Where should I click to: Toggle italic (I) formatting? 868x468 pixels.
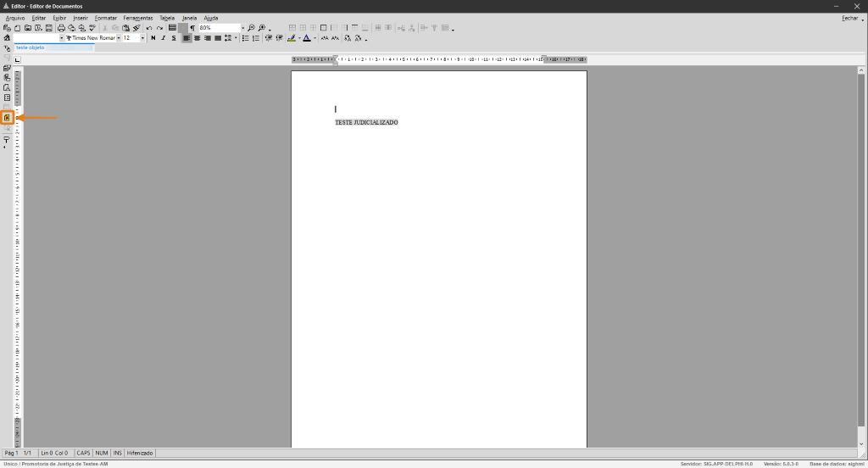click(164, 38)
